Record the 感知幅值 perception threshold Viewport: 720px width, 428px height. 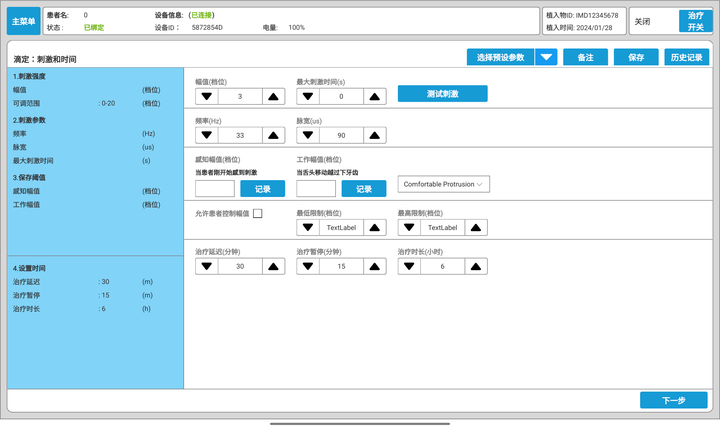[262, 188]
